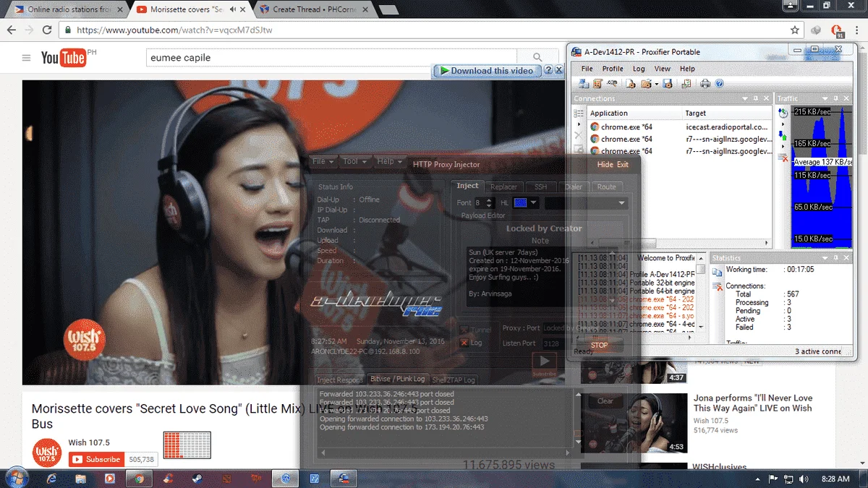Switch to SSH tab in Proxy Injector
This screenshot has height=488, width=868.
[x=540, y=187]
